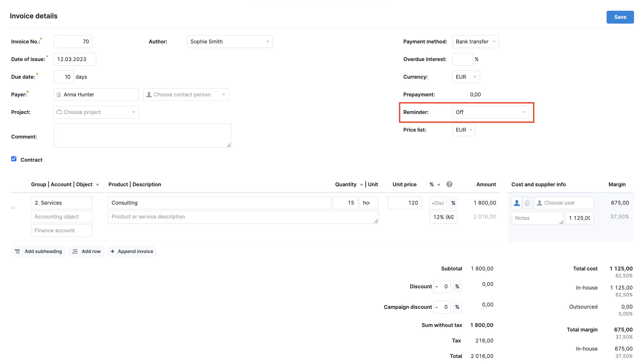644x362 pixels.
Task: Click the building icon in the Payer field
Action: point(59,94)
